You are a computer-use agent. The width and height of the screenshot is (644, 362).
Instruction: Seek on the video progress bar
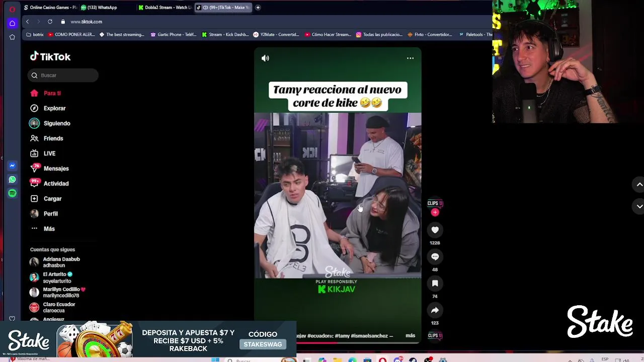[x=358, y=342]
